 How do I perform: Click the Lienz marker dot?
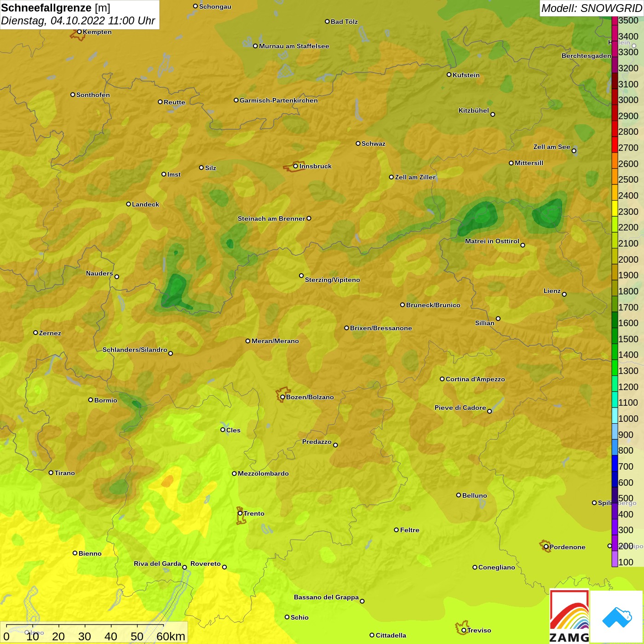tap(564, 294)
